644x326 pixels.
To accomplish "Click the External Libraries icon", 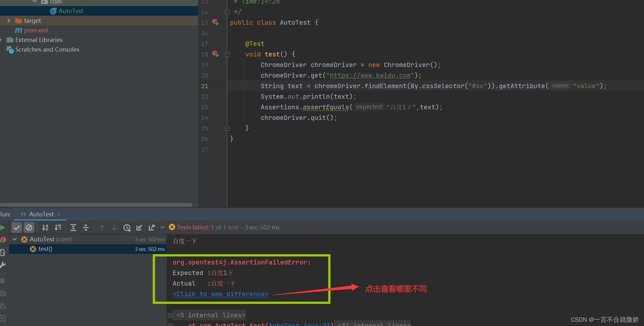I will 10,40.
